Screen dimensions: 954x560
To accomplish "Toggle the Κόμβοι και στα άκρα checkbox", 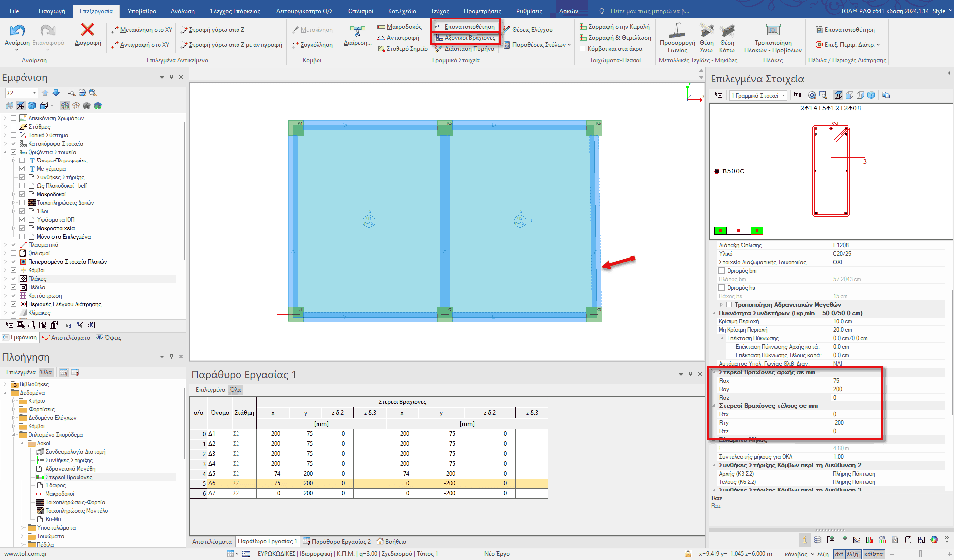I will click(583, 49).
